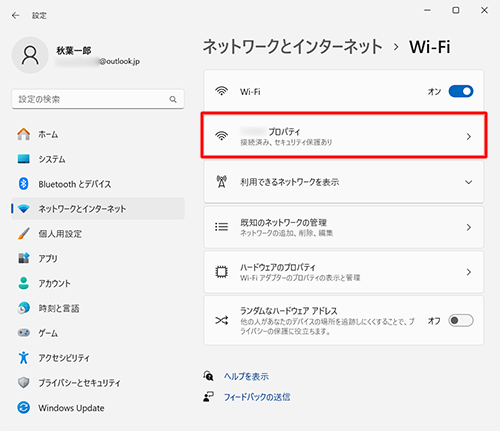
Task: Go to ネットワークとインターネット breadcrumb
Action: click(292, 46)
